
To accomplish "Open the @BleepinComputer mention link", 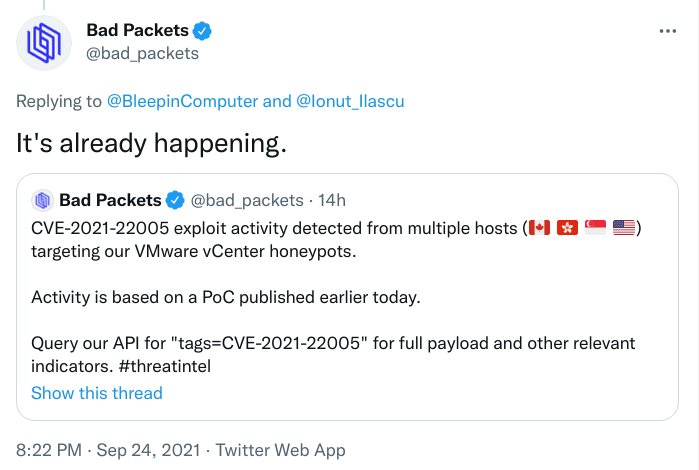I will coord(182,101).
